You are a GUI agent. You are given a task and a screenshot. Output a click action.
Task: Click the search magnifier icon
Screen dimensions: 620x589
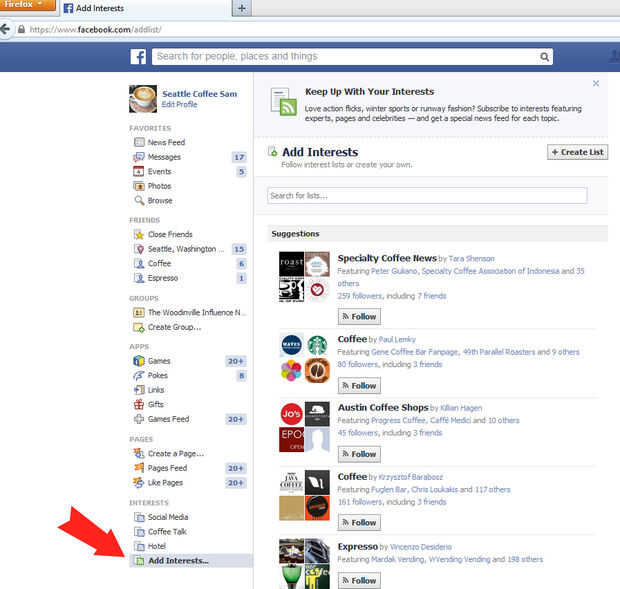point(544,57)
